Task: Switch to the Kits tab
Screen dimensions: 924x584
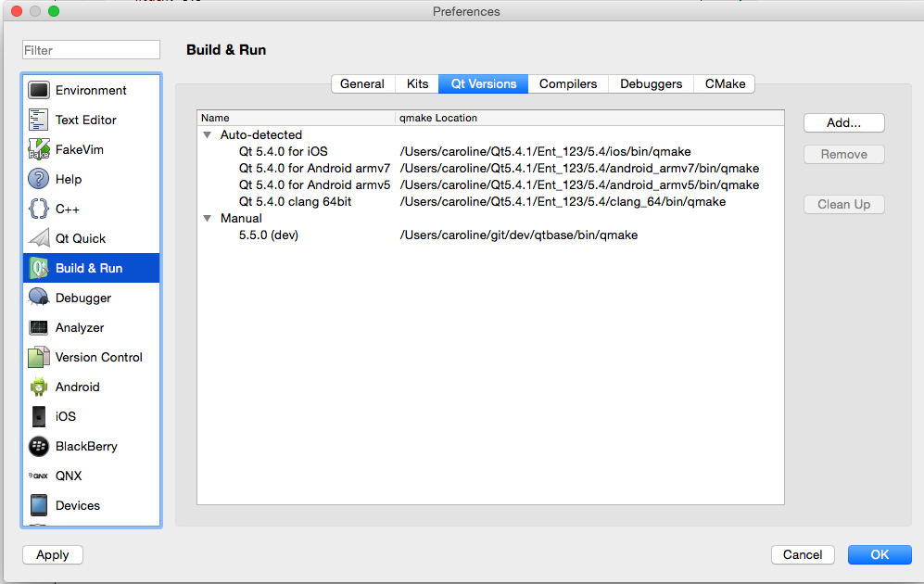Action: (x=417, y=83)
